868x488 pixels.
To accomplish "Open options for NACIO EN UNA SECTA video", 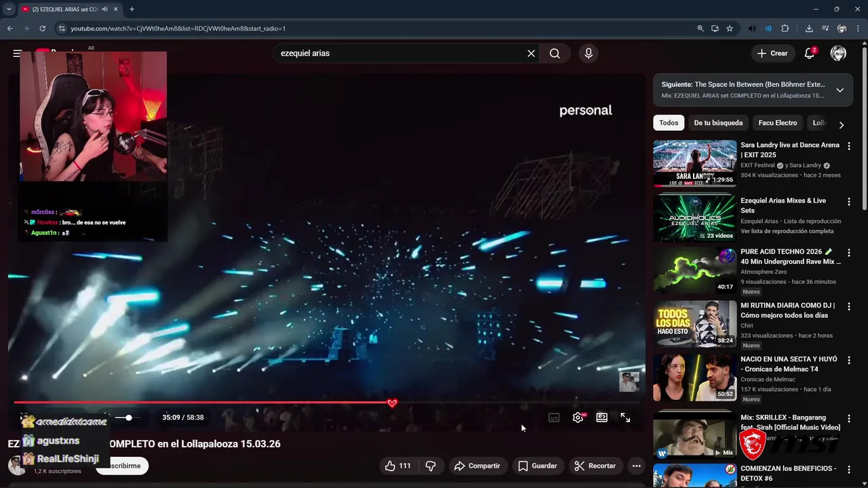I will (849, 360).
